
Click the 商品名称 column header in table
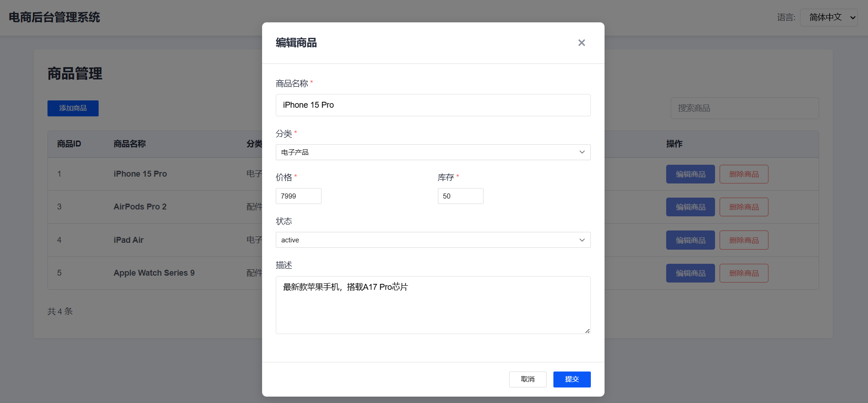(130, 144)
